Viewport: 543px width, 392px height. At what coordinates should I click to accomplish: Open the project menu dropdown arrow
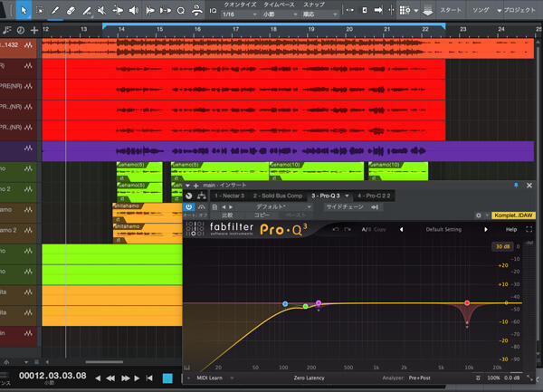(499, 11)
